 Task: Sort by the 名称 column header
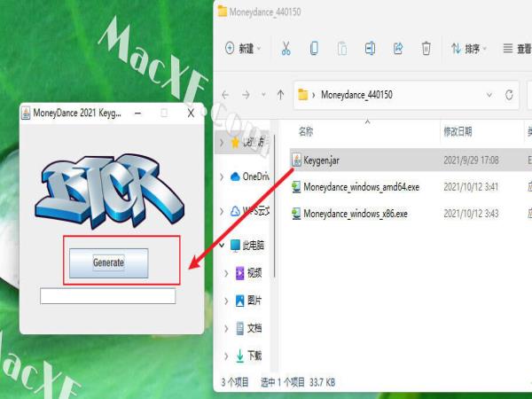(x=306, y=131)
